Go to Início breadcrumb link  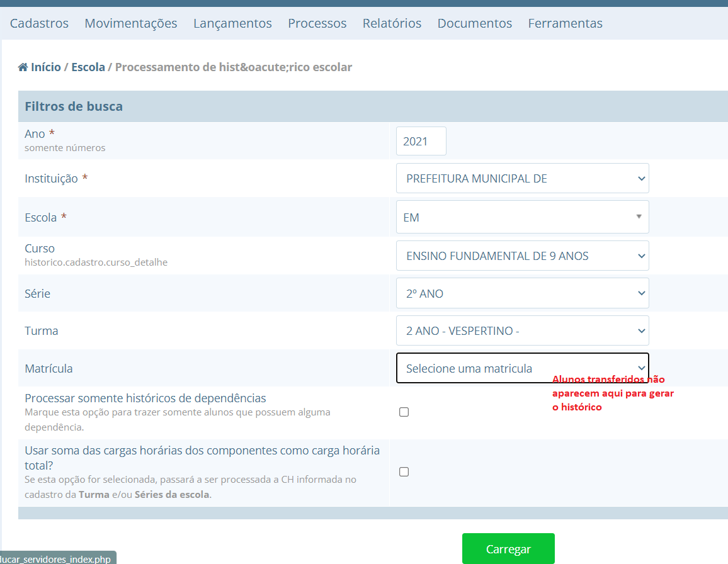click(46, 67)
